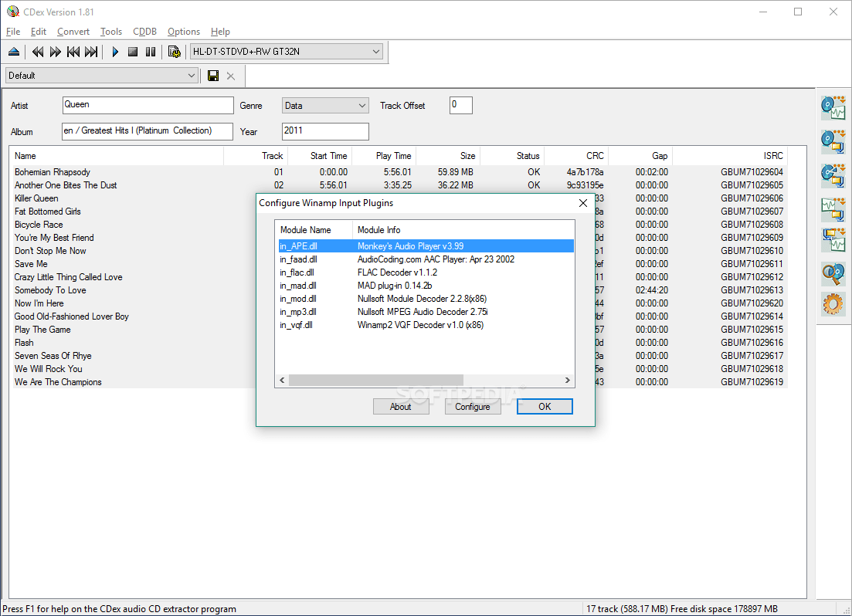Click Extract CD tracks to WAV icon
This screenshot has width=852, height=616.
[x=833, y=108]
